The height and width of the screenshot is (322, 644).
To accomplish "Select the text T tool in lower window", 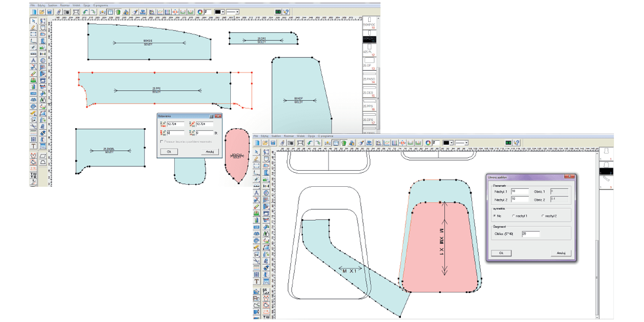I will 258,282.
